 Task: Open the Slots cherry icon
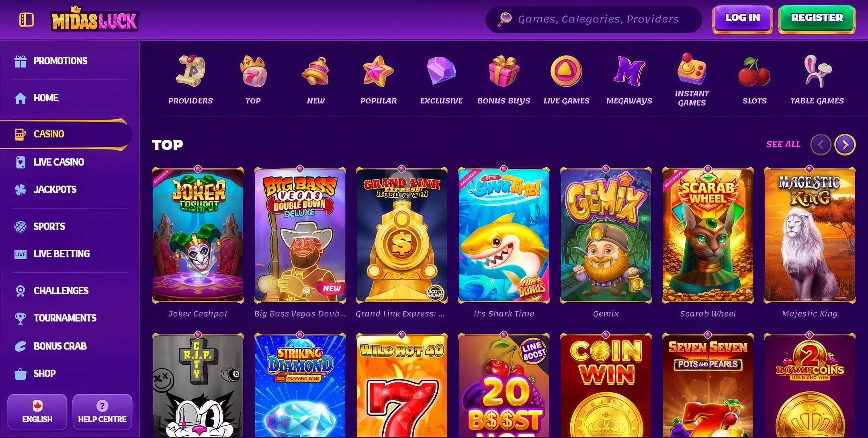[x=754, y=72]
